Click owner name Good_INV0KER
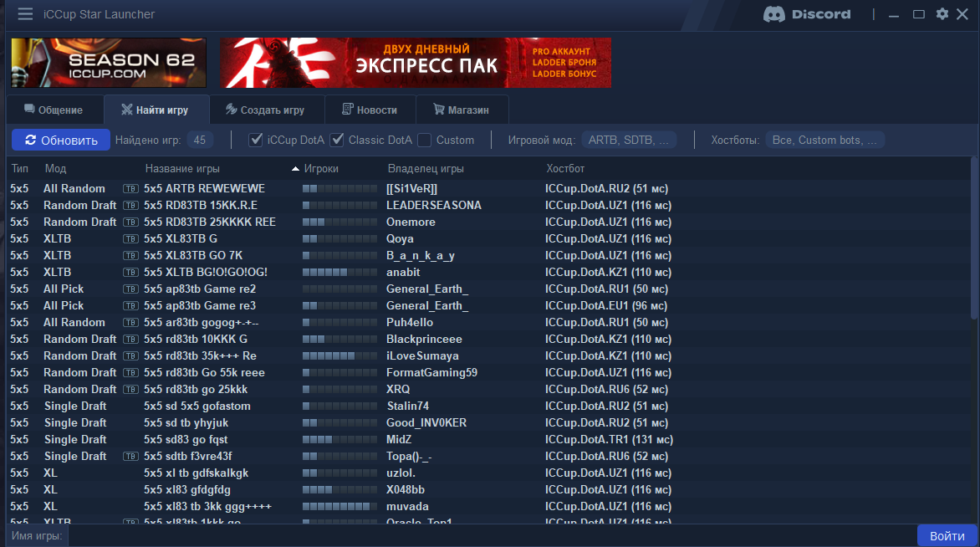 pyautogui.click(x=426, y=422)
